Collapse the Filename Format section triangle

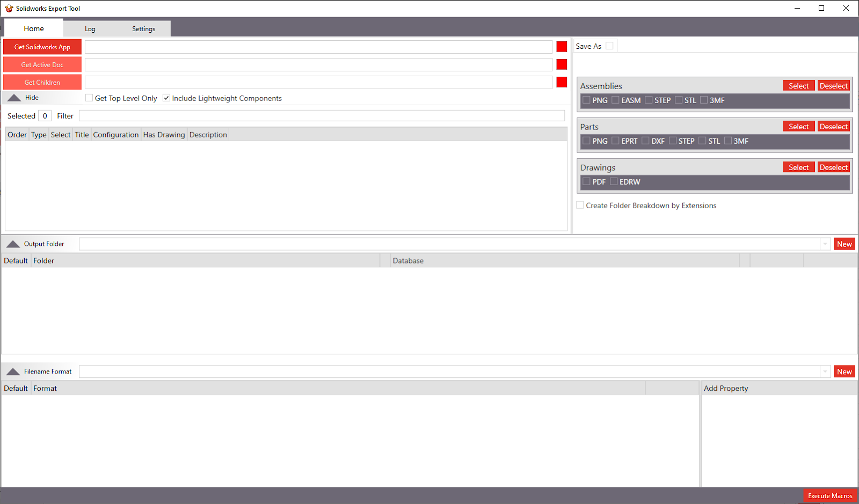(x=13, y=372)
